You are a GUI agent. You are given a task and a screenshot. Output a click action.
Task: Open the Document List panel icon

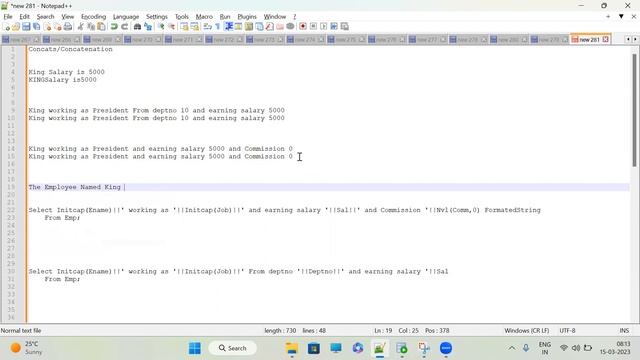tap(259, 27)
